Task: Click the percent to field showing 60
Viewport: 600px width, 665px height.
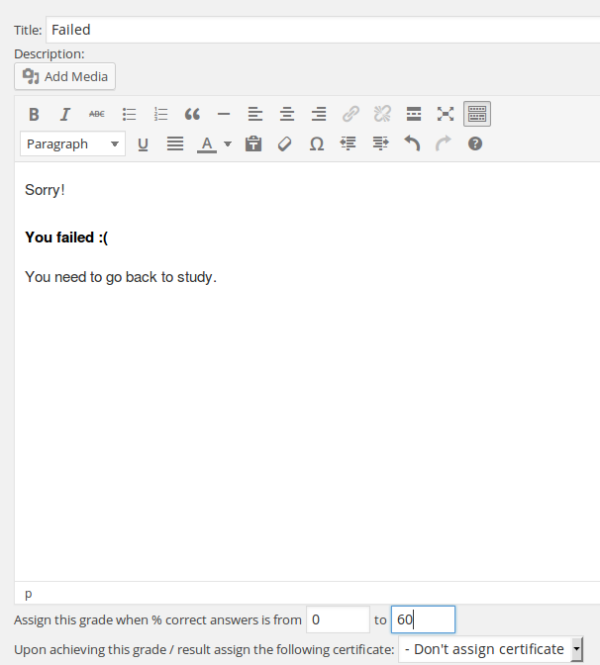Action: [423, 620]
